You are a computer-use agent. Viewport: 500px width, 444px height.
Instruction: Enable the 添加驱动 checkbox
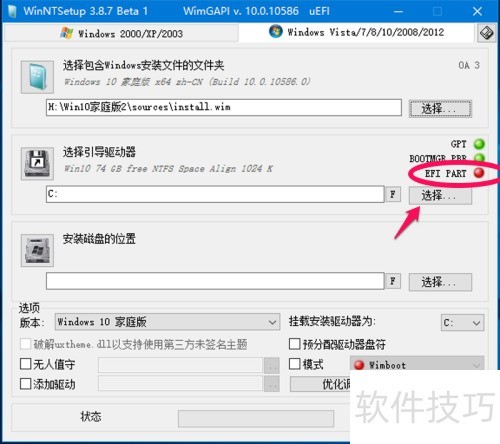[26, 384]
